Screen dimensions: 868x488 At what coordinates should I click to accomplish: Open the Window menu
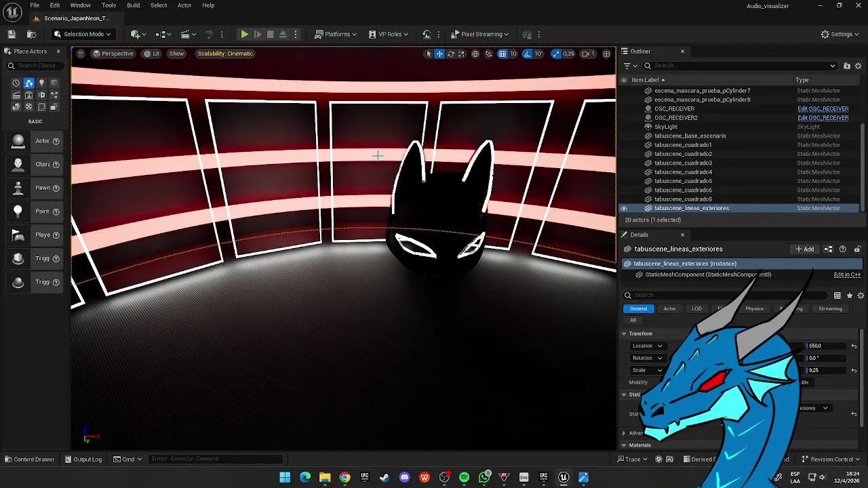point(81,5)
